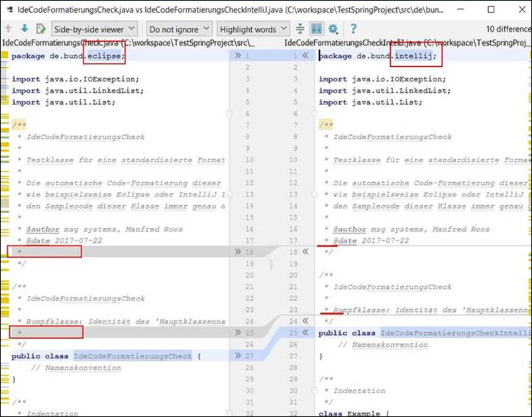Jump to the next difference with the down arrow

pos(25,28)
